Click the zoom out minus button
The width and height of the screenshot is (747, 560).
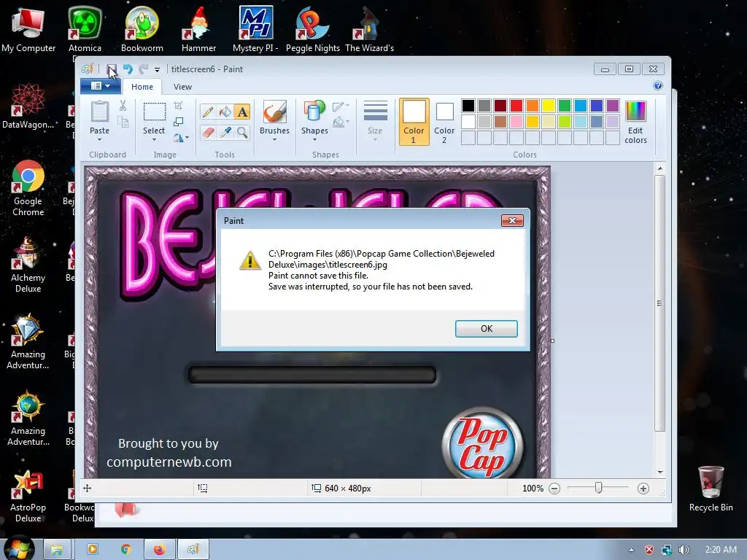pos(554,489)
